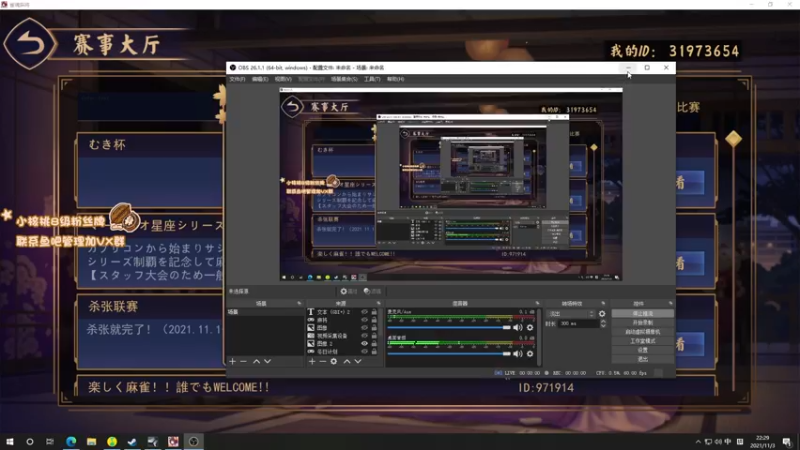Show hidden system tray icons chevron
The width and height of the screenshot is (800, 450).
tap(698, 442)
